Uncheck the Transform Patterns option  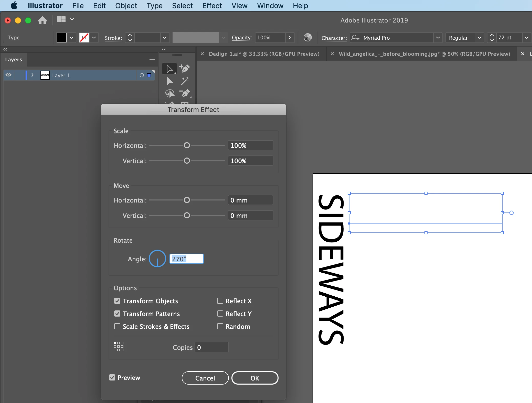click(117, 314)
